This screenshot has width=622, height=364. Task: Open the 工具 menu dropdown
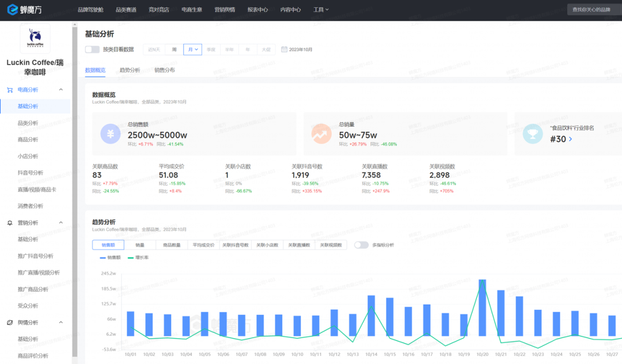click(321, 10)
